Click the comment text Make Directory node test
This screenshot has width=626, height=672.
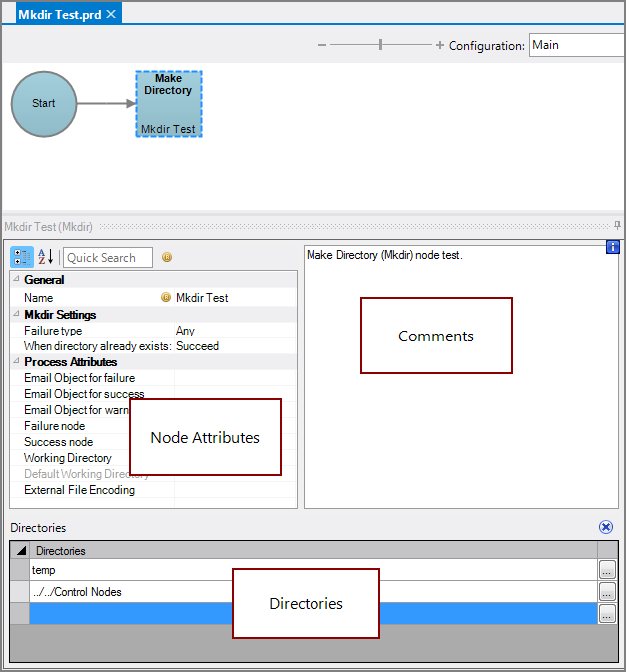tap(384, 255)
